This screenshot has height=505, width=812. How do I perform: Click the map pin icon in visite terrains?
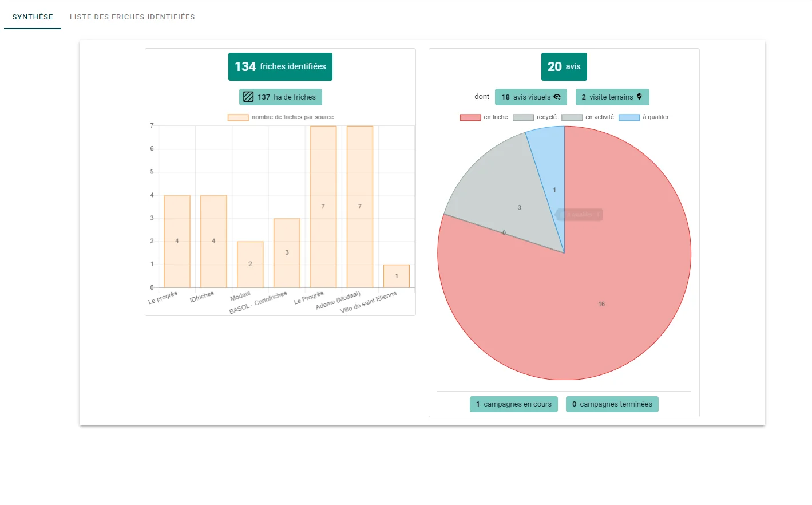point(639,97)
